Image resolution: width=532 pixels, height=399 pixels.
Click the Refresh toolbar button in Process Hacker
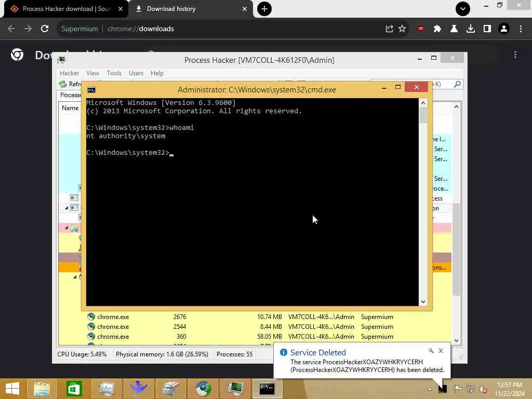point(70,84)
